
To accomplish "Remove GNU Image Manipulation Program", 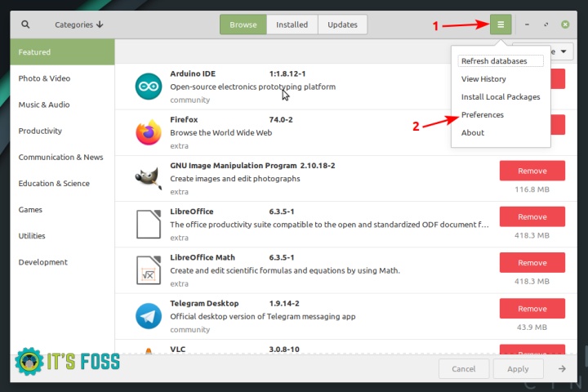I will 532,171.
